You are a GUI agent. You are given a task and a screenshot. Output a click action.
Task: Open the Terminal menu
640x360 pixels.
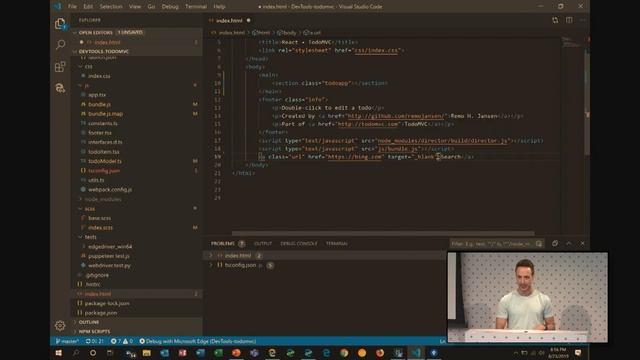coord(196,7)
